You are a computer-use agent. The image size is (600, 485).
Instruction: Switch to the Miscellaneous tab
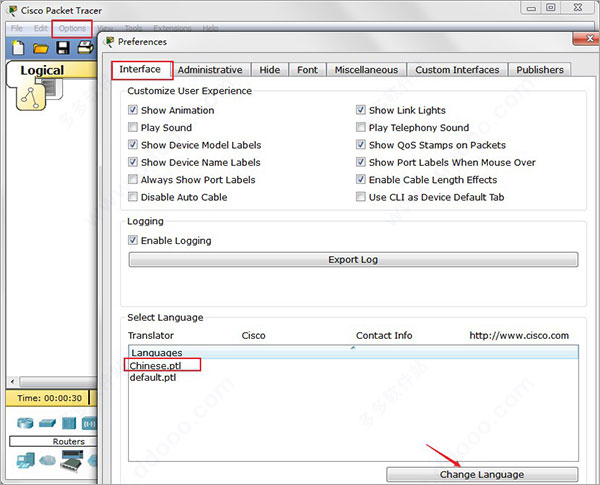[x=366, y=70]
